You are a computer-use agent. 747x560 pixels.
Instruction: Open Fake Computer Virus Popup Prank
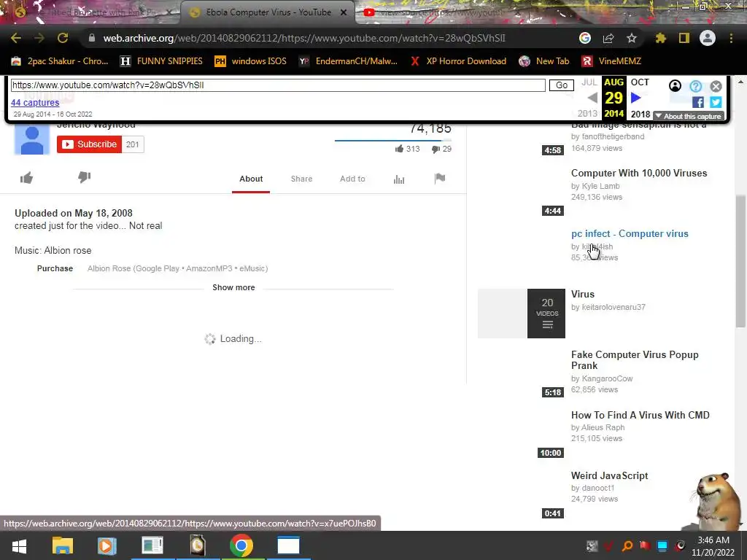click(635, 360)
